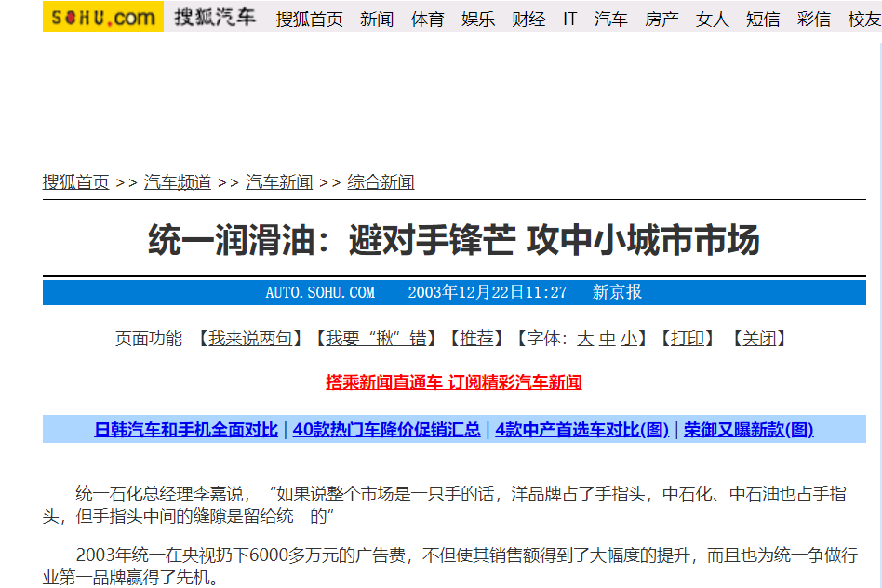
Task: Go to 新闻 in the top navigation
Action: (x=377, y=20)
